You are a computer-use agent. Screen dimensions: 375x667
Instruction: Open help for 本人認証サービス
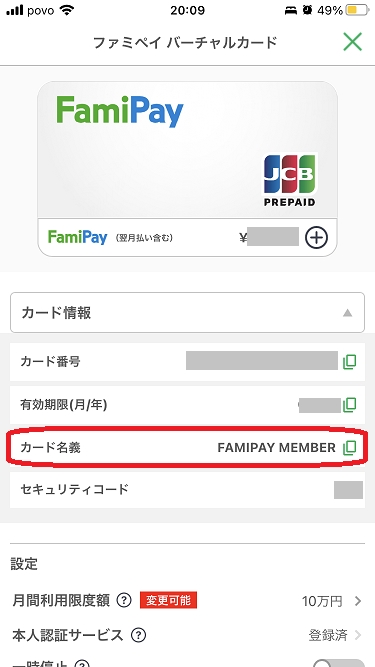(138, 636)
